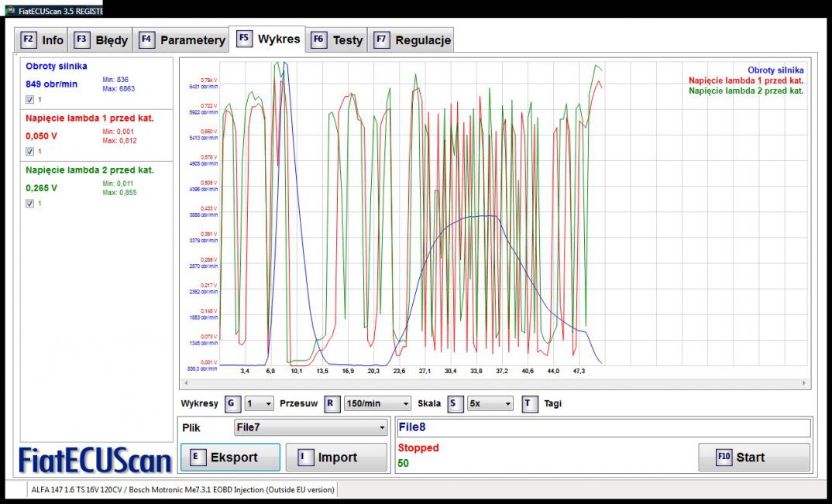Click the Max: 6863 reading
Viewport: 832px width, 504px height.
pyautogui.click(x=119, y=88)
